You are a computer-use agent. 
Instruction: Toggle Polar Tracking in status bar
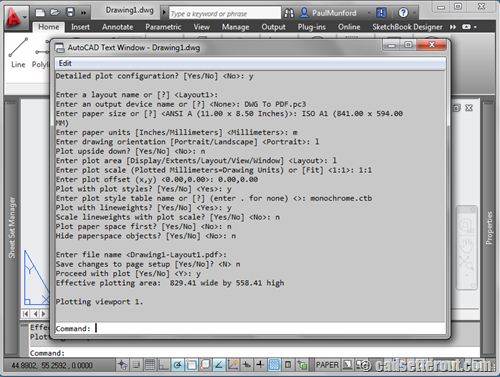[x=178, y=365]
